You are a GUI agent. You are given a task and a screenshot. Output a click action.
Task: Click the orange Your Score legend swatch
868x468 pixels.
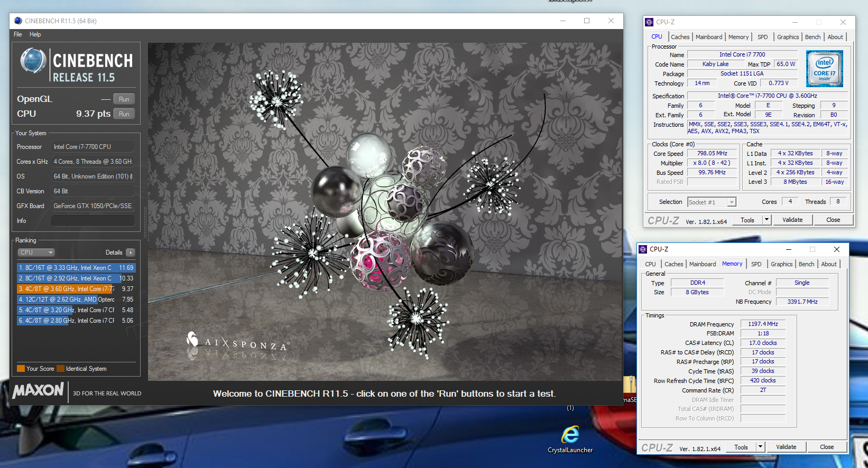pyautogui.click(x=21, y=369)
